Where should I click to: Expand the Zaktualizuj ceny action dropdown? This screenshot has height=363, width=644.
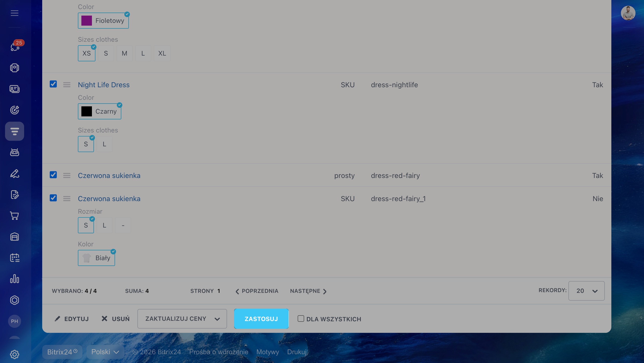[x=182, y=319]
